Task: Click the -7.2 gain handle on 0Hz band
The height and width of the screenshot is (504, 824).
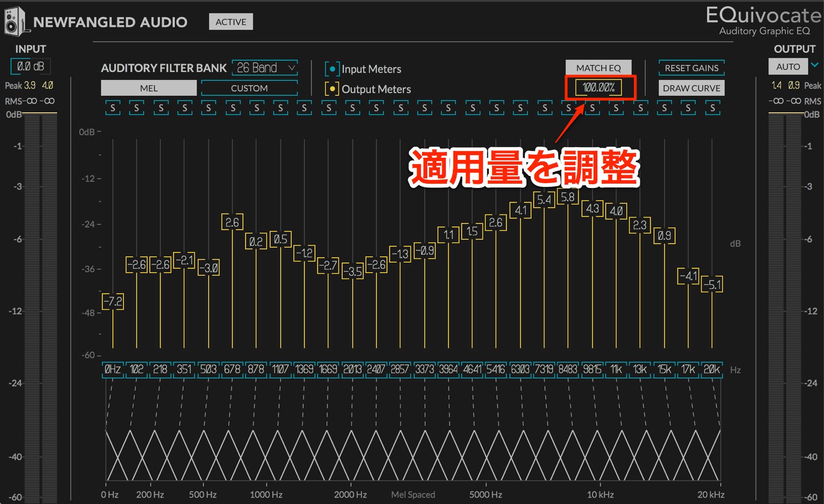Action: pyautogui.click(x=113, y=301)
